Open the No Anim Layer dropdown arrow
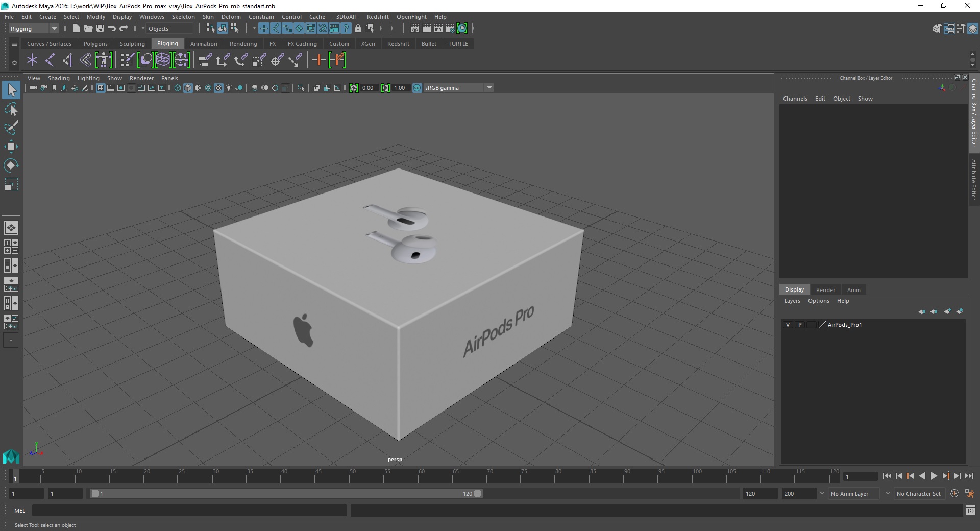Viewport: 980px width, 531px height. (822, 493)
